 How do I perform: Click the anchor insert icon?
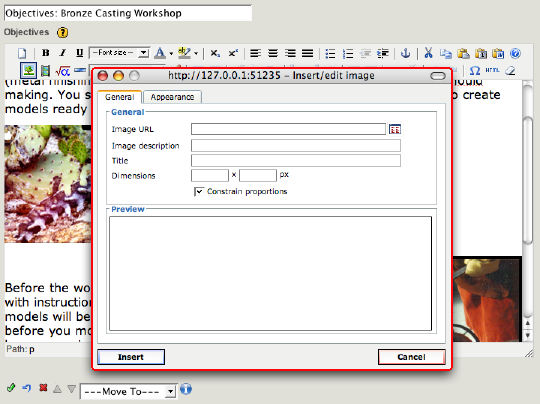[405, 53]
